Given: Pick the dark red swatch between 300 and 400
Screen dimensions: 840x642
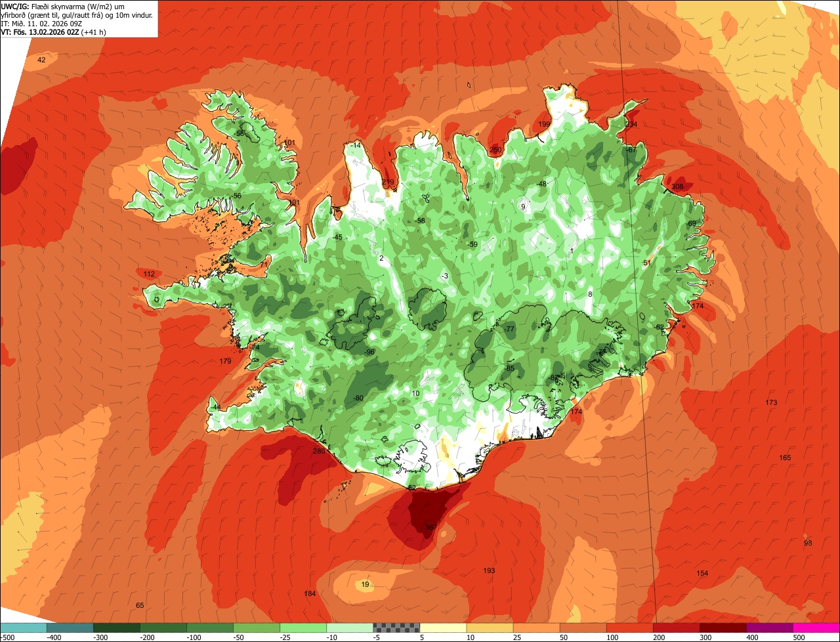Looking at the screenshot, I should coord(722,628).
